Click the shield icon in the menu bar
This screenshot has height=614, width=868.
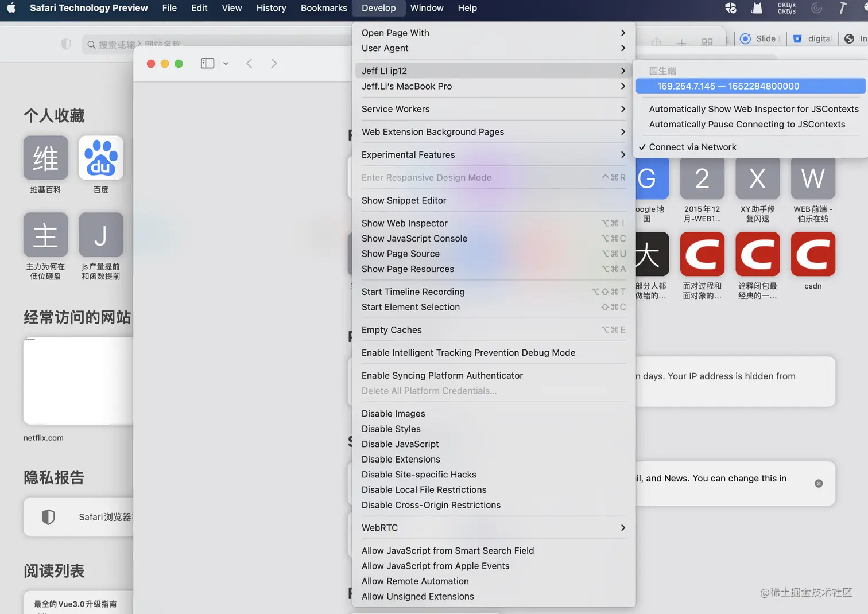(731, 8)
